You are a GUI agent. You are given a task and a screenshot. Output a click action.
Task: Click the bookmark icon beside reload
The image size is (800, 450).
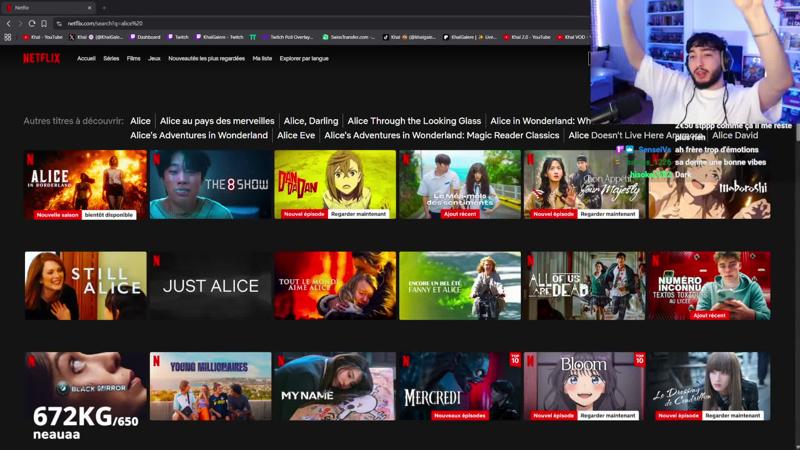pyautogui.click(x=44, y=23)
